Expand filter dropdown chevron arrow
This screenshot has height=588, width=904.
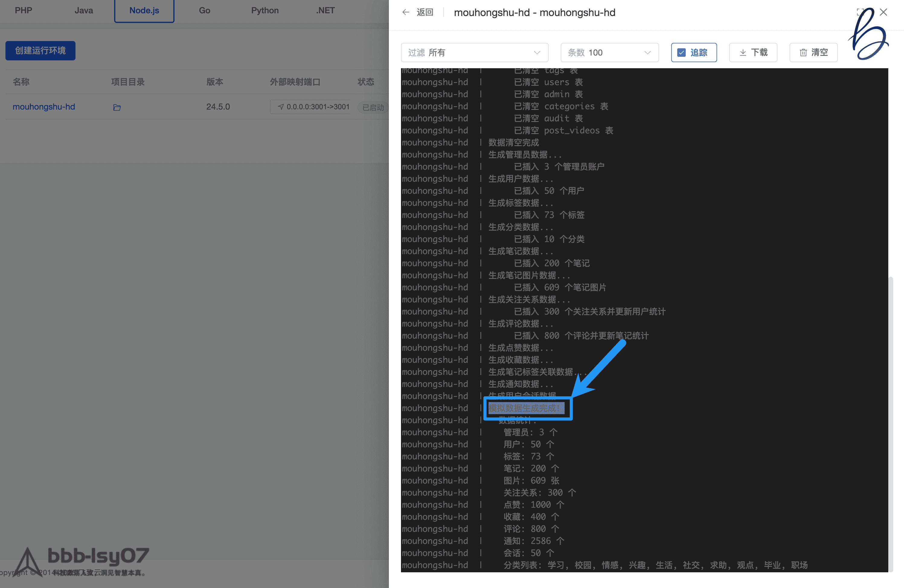pos(537,53)
